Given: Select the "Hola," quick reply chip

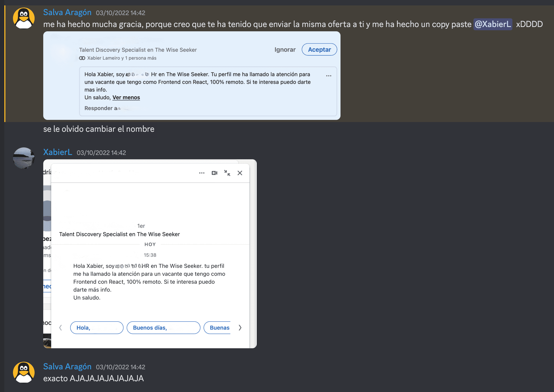Looking at the screenshot, I should [96, 328].
